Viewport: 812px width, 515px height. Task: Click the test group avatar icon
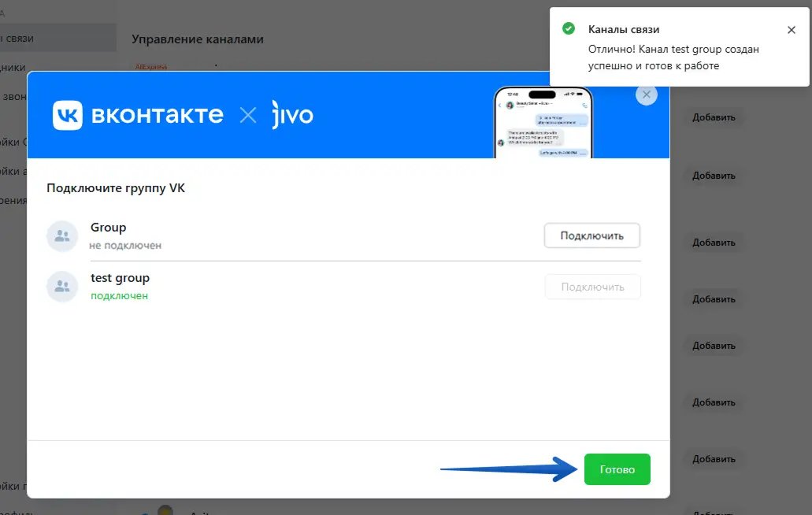(x=62, y=286)
